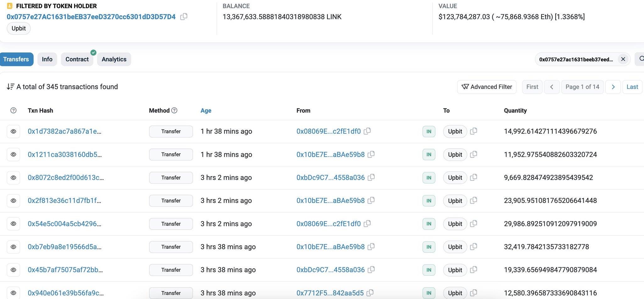Open the Contract tab
This screenshot has width=644, height=299.
coord(77,59)
